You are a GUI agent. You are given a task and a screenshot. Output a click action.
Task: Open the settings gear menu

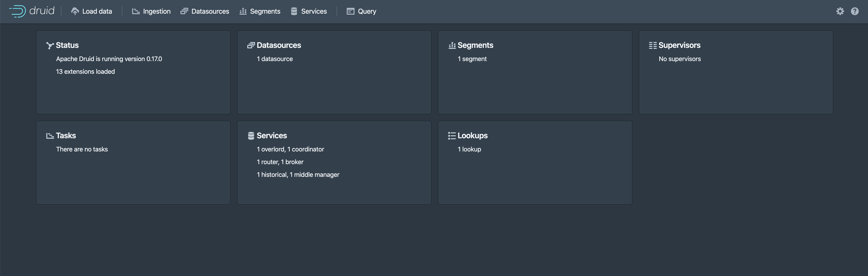pos(840,11)
